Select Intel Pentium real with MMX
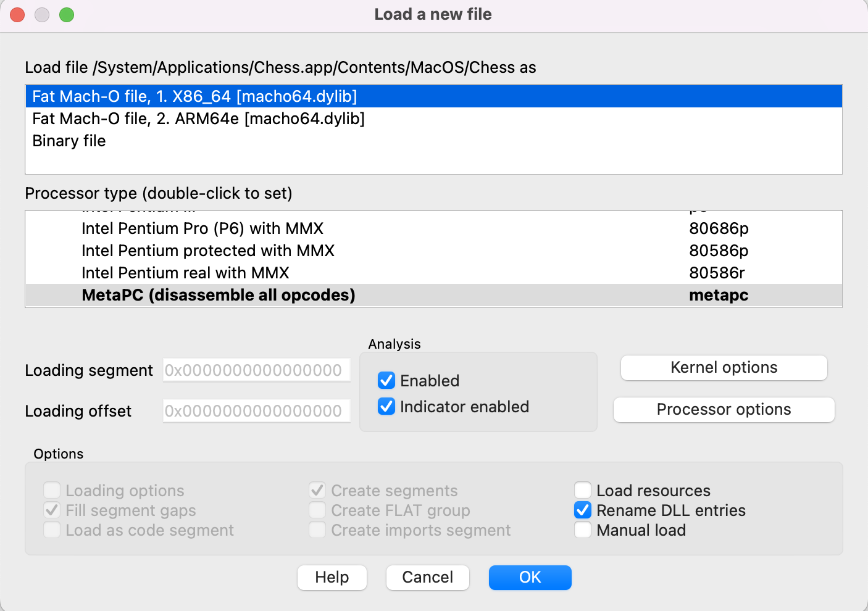Image resolution: width=868 pixels, height=611 pixels. coord(185,273)
